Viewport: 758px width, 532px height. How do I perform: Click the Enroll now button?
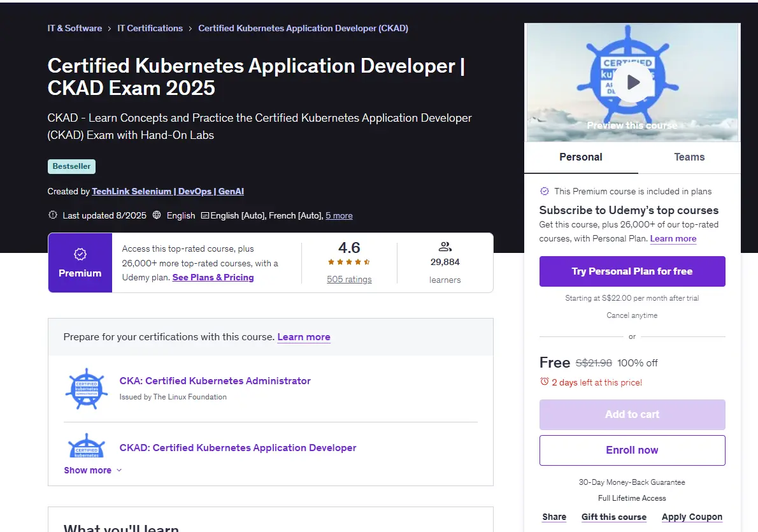633,450
